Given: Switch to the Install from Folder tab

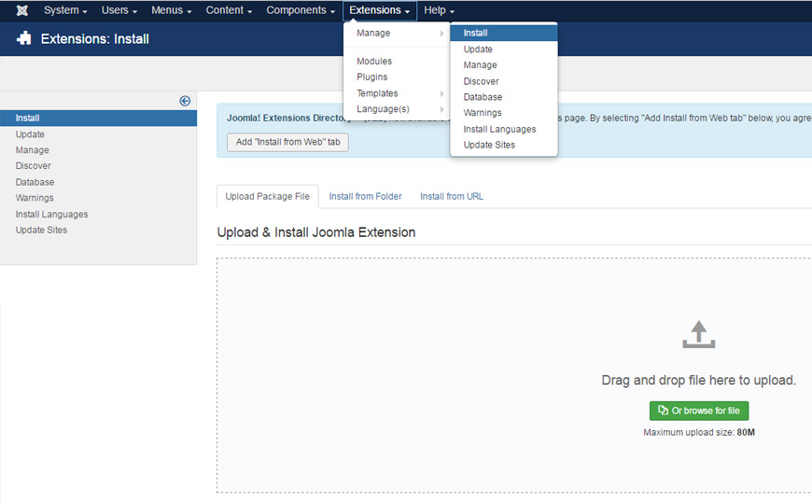Looking at the screenshot, I should [x=365, y=196].
